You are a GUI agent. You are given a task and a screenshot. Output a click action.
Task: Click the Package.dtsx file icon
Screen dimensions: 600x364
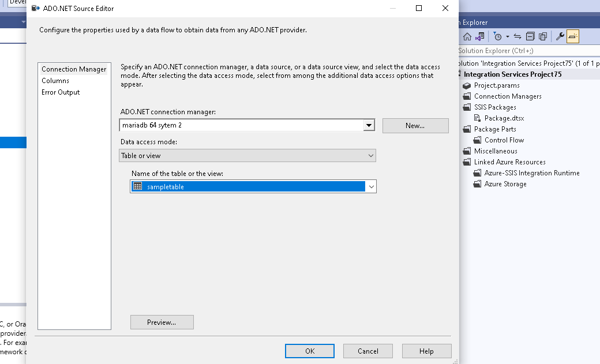click(x=478, y=118)
